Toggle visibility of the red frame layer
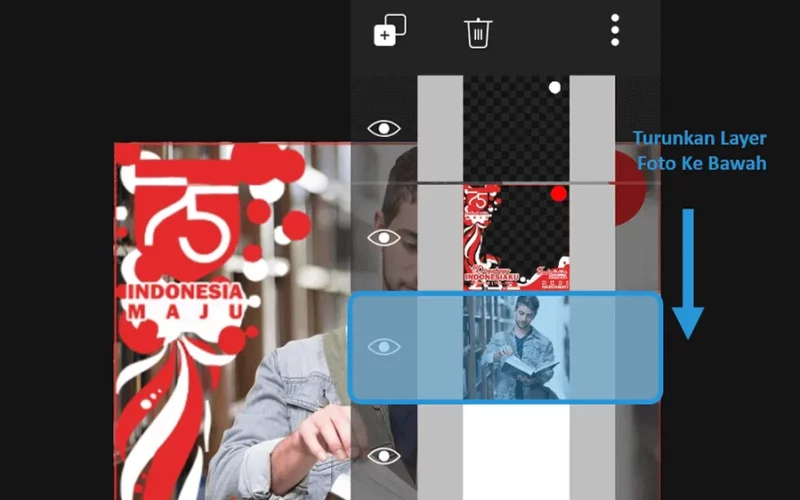The image size is (800, 500). [384, 237]
